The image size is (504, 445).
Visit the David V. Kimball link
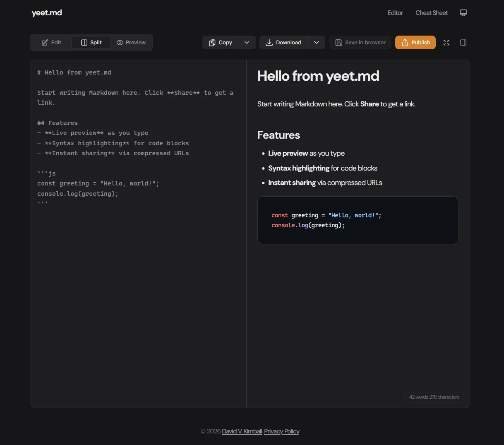pyautogui.click(x=242, y=431)
